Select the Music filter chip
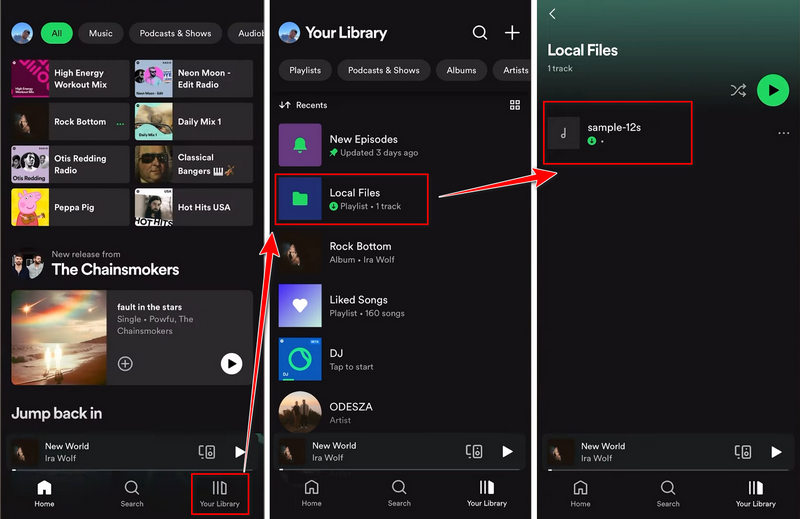Viewport: 800px width, 519px height. point(101,33)
